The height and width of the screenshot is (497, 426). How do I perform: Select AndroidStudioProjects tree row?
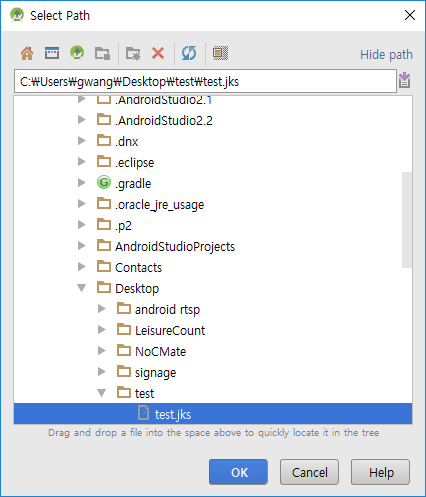click(x=213, y=246)
